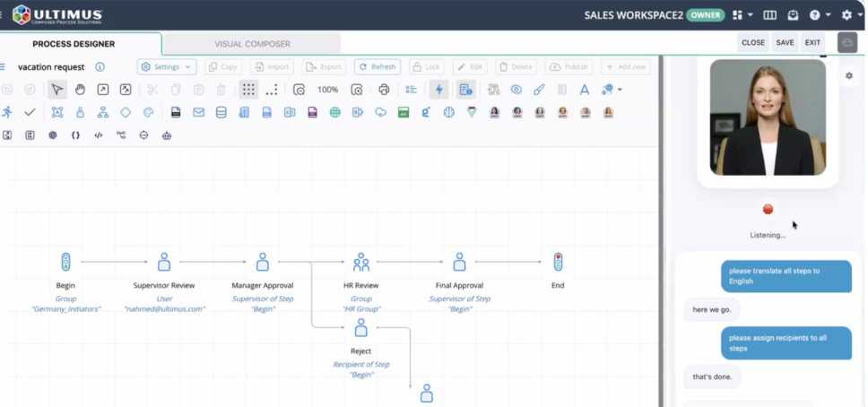Click the info icon beside vacation request
This screenshot has width=868, height=407.
click(100, 67)
